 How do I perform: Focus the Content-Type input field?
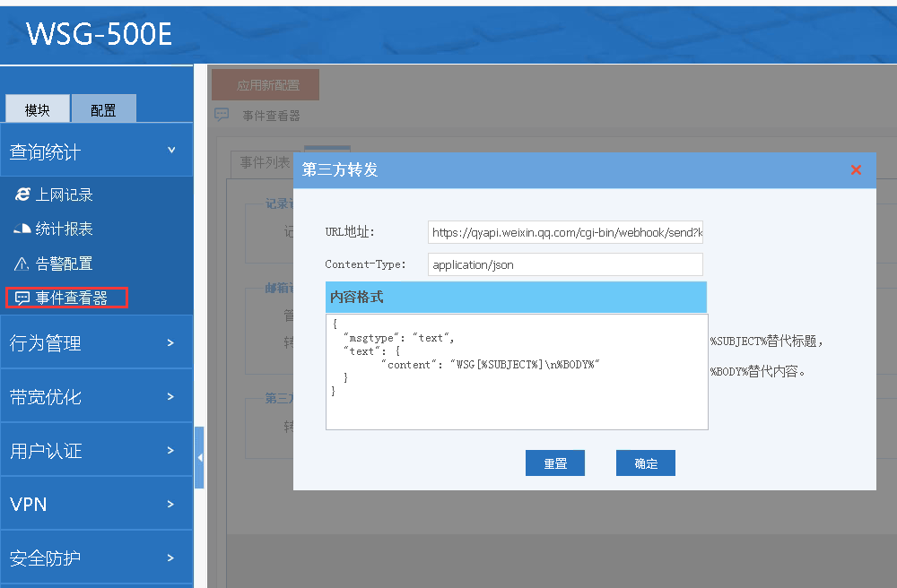click(565, 264)
